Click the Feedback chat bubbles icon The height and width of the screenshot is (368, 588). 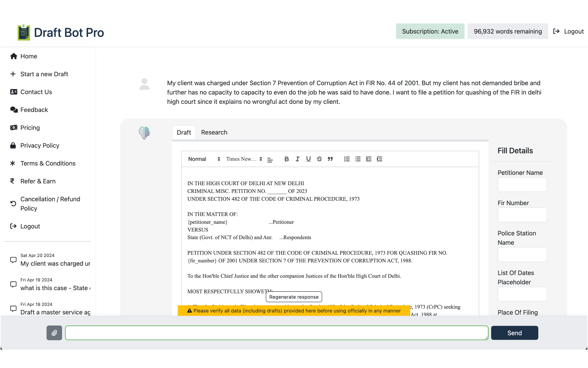point(14,110)
